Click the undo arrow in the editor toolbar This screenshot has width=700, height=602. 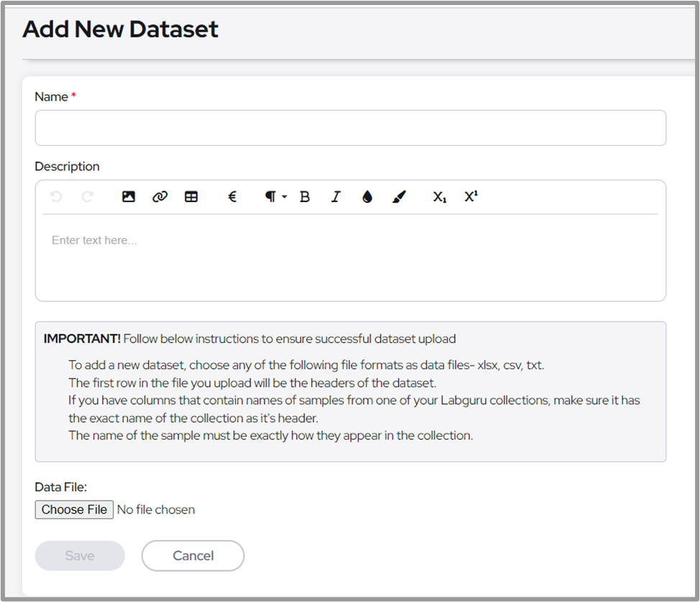click(x=56, y=196)
